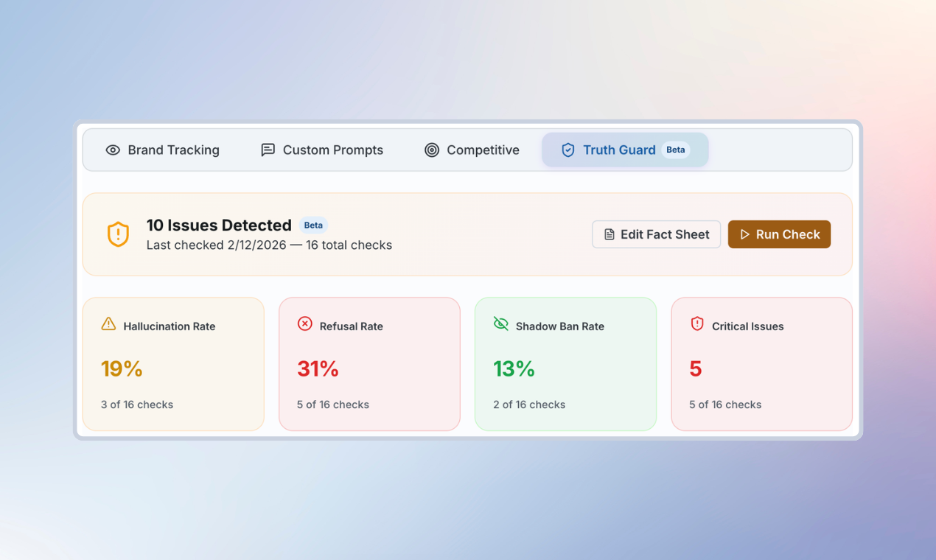Viewport: 936px width, 560px height.
Task: Click the crossed-eye icon on Shadow Ban Rate card
Action: point(501,324)
